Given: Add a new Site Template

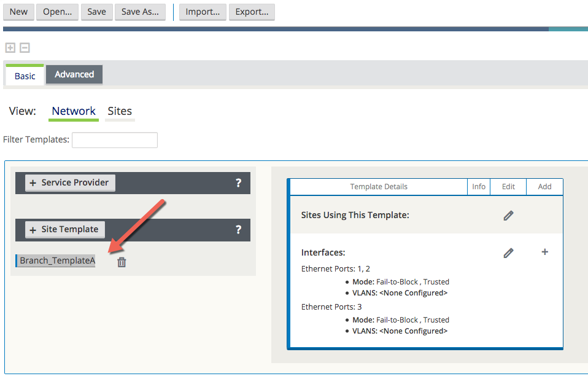Looking at the screenshot, I should 65,230.
